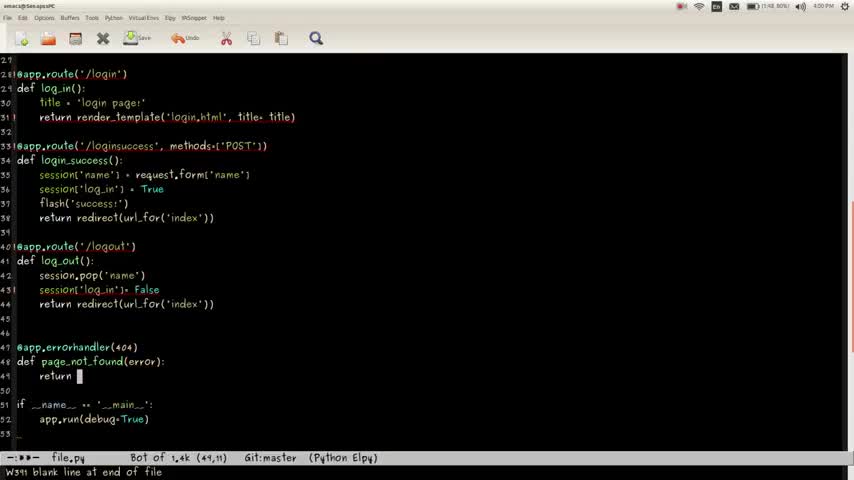
Task: Paste with the clipboard icon
Action: (x=281, y=39)
